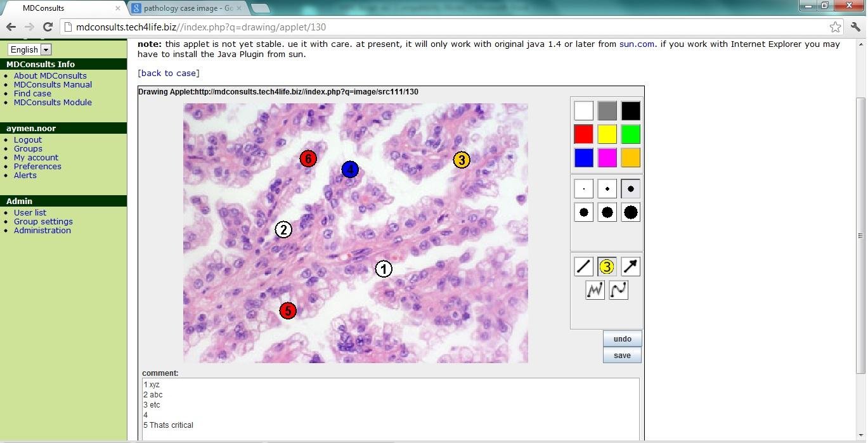The image size is (868, 443).
Task: Choose the third brush size in top row
Action: 630,189
